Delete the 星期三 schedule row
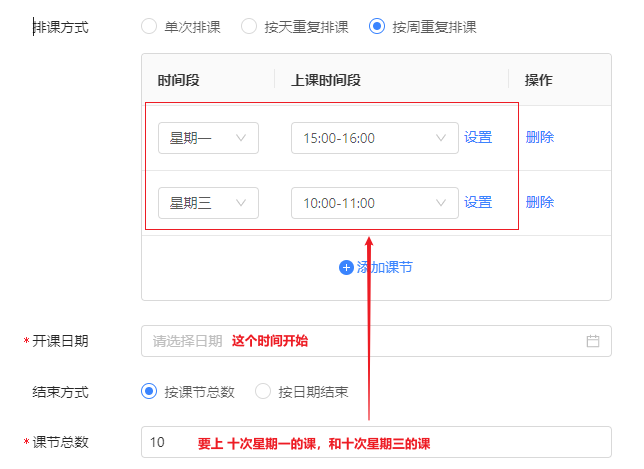This screenshot has width=644, height=469. coord(540,203)
